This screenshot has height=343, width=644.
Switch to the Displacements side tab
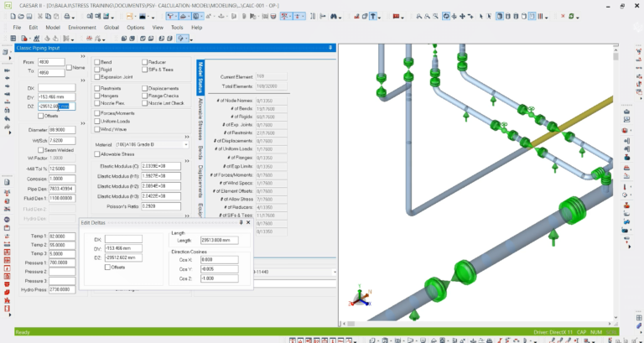tap(201, 181)
